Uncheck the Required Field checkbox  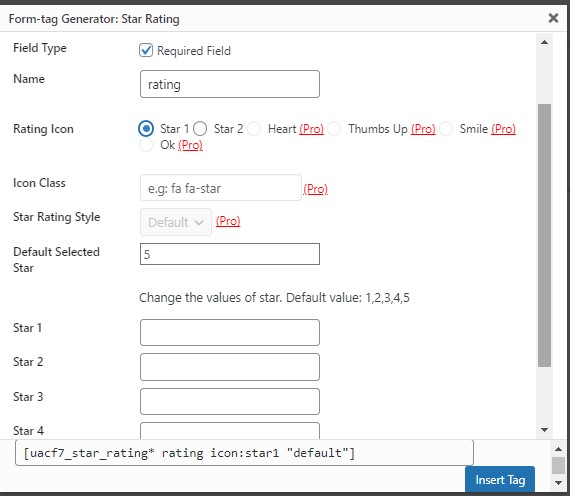point(146,50)
